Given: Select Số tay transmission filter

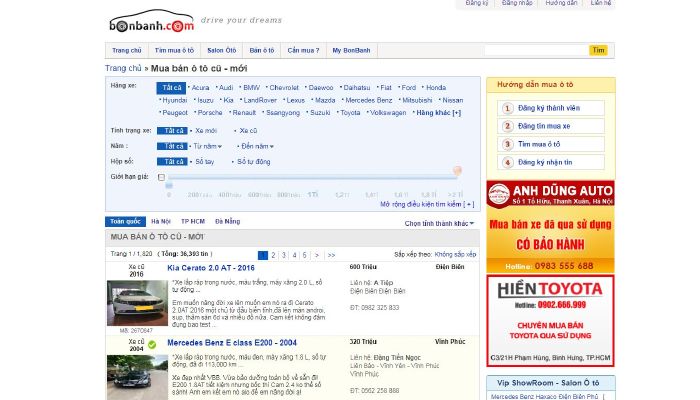Looking at the screenshot, I should pos(204,162).
